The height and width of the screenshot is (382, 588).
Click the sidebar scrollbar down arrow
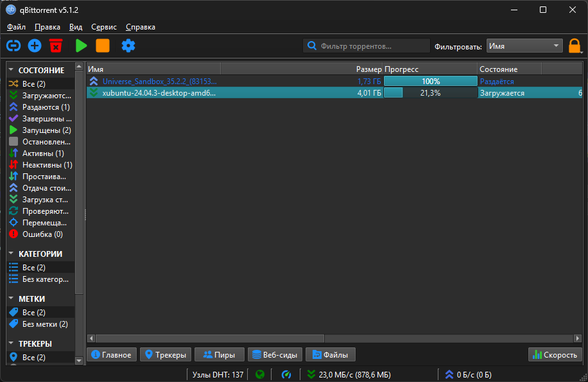[79, 361]
